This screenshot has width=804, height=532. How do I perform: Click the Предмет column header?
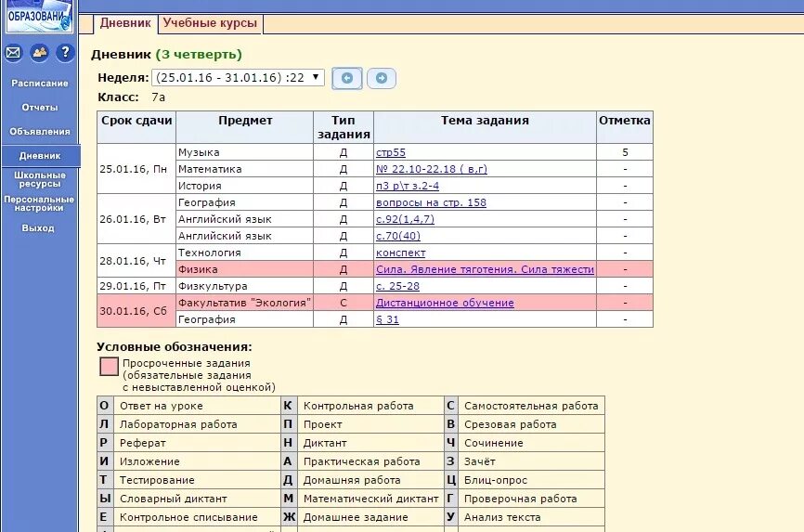pyautogui.click(x=244, y=126)
